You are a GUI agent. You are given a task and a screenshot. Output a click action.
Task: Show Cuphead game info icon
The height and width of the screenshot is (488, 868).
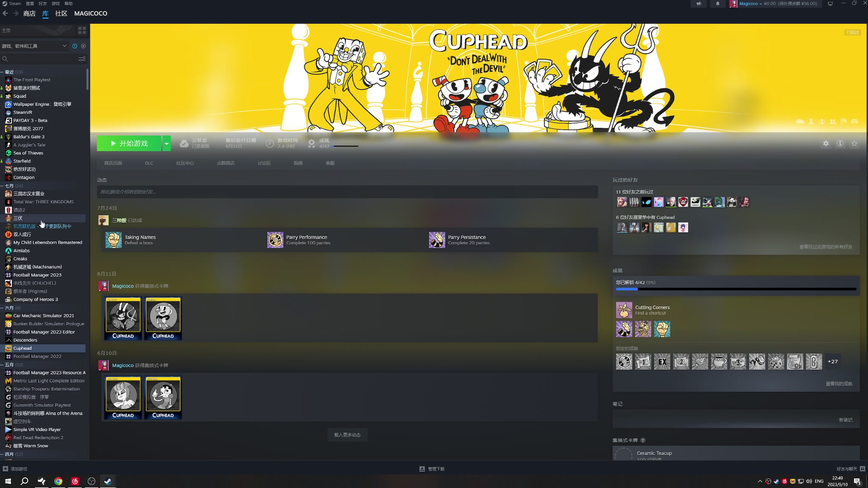(840, 144)
